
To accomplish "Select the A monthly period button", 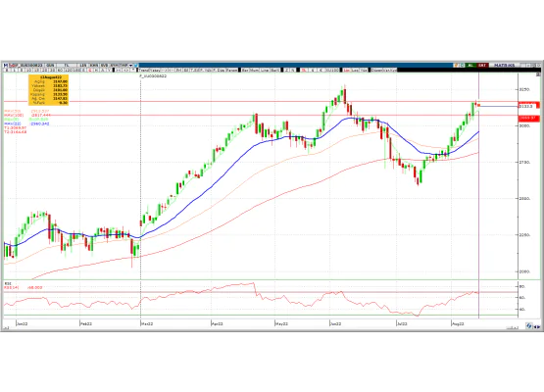I will [x=103, y=70].
